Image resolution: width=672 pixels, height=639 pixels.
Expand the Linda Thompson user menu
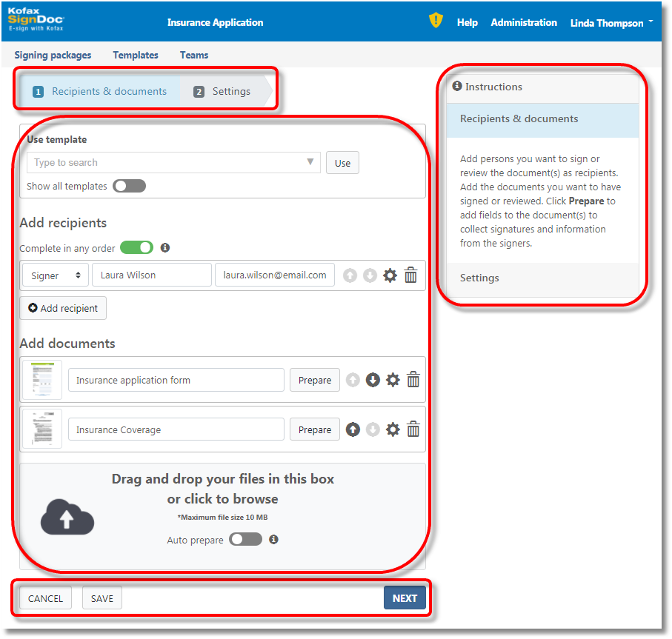611,23
